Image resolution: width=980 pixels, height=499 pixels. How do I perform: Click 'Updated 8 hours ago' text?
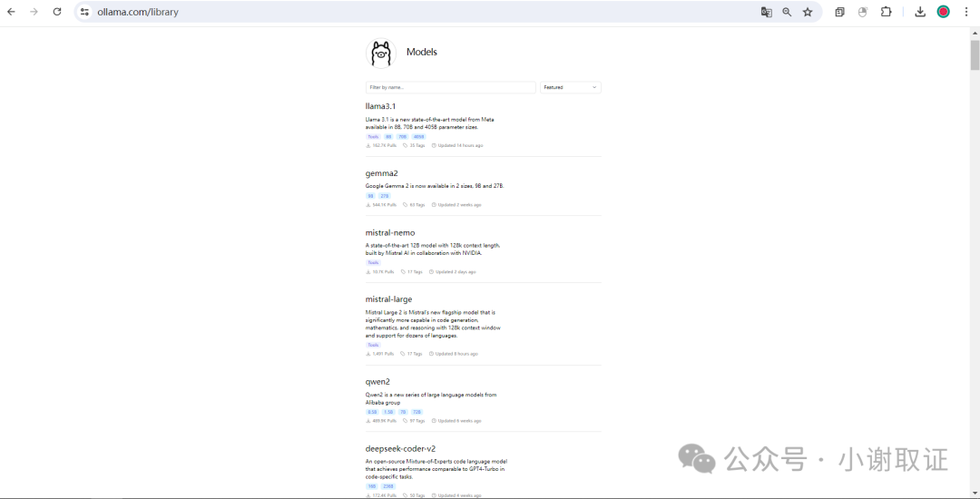454,354
